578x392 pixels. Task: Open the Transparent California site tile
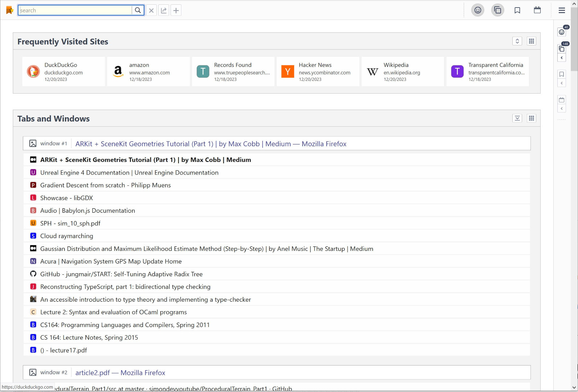tap(488, 72)
